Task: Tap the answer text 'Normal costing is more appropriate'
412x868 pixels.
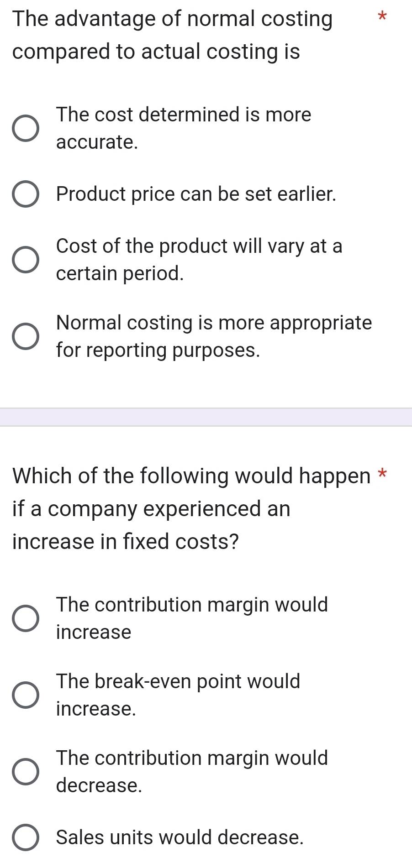Action: (214, 336)
